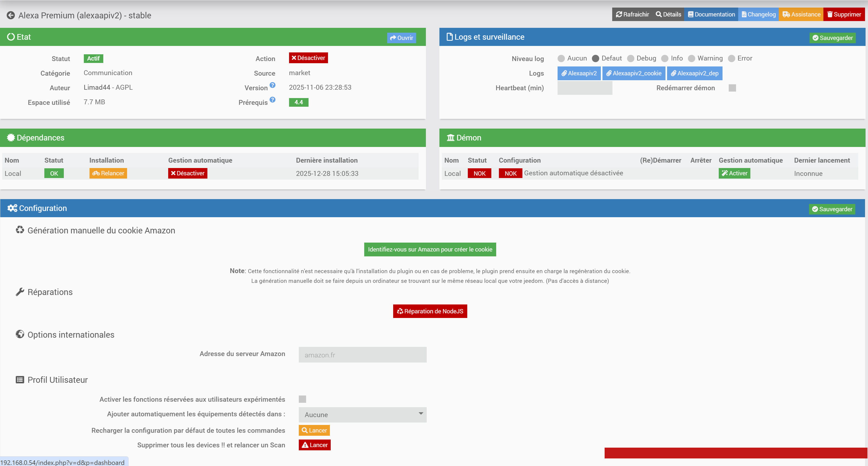Open the Changelog button

[758, 15]
